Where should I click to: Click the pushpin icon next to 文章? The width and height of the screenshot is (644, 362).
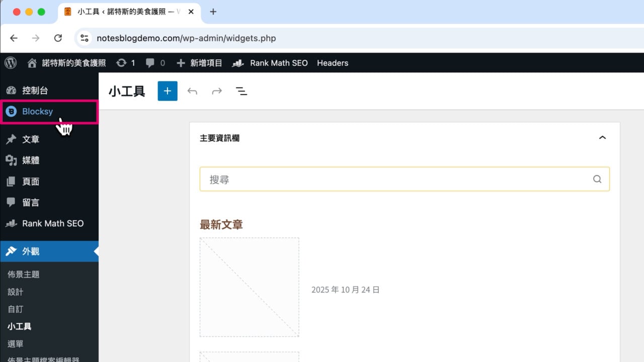coord(10,139)
